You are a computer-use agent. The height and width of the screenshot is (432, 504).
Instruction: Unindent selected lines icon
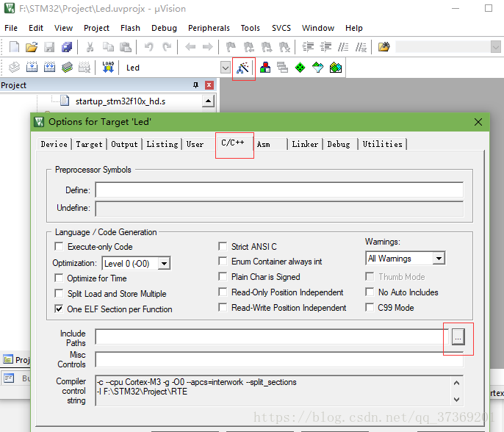coord(325,47)
